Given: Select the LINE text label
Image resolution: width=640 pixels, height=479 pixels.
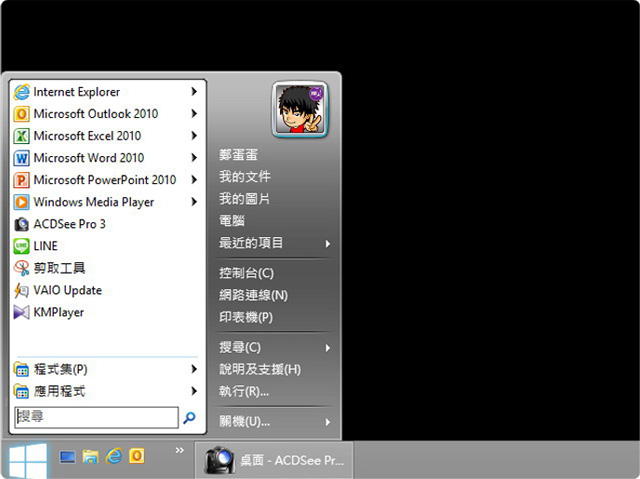Looking at the screenshot, I should point(46,246).
